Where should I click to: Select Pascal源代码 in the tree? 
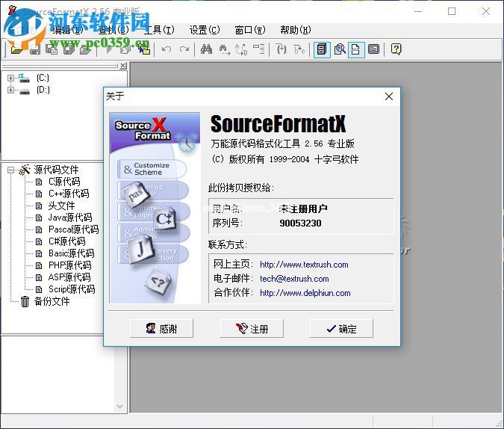[74, 229]
